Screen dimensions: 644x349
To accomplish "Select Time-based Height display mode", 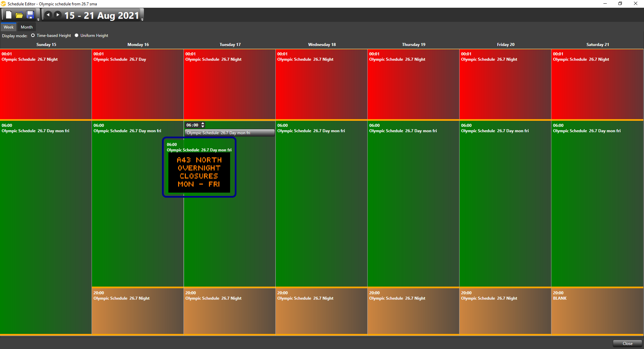I will coord(33,36).
